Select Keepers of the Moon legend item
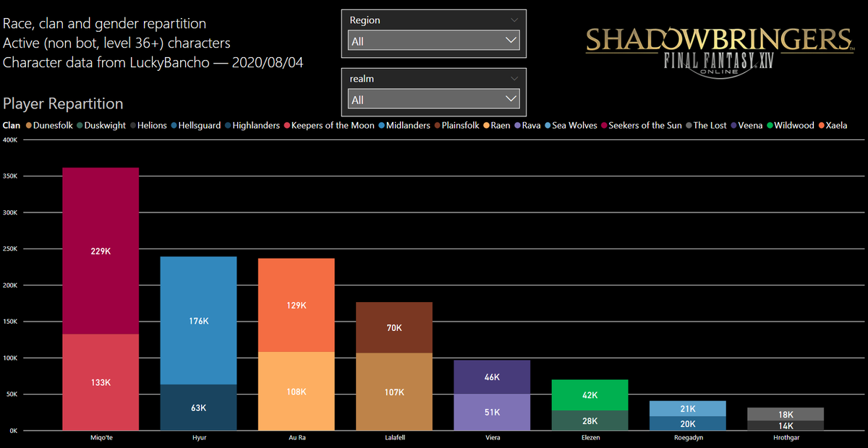The height and width of the screenshot is (448, 868). point(328,126)
